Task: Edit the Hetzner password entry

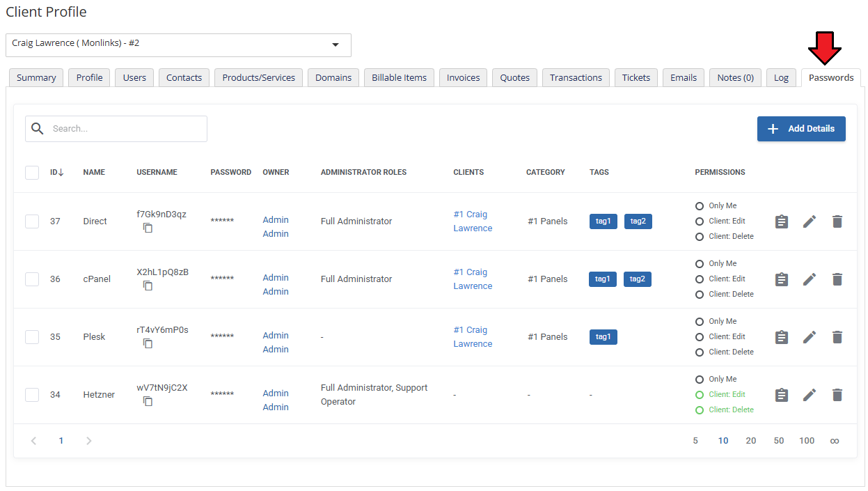Action: 809,395
